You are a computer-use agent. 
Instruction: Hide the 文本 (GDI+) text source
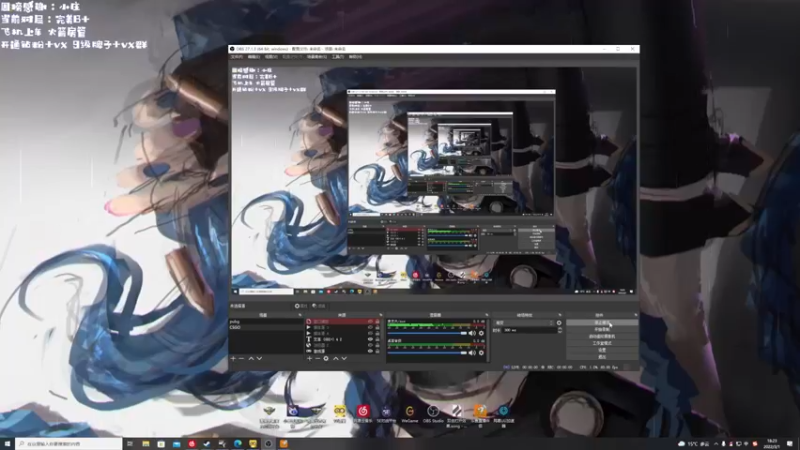pyautogui.click(x=370, y=339)
